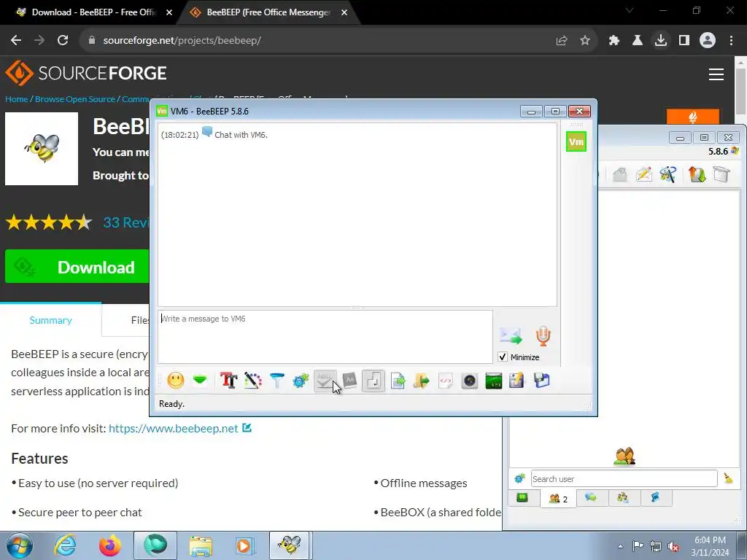Open Chrome downloads icon

[661, 41]
